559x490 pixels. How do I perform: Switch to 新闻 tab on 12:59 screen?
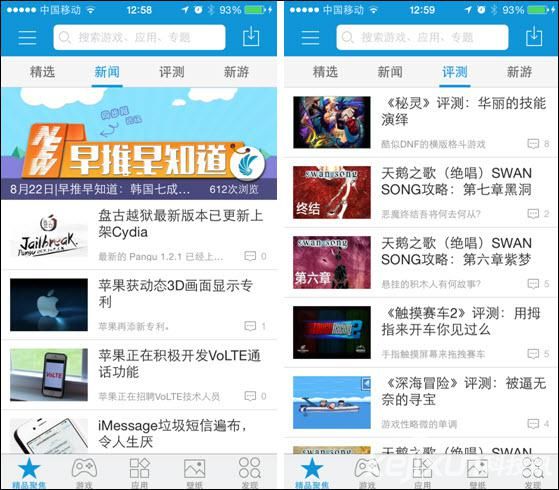[390, 72]
